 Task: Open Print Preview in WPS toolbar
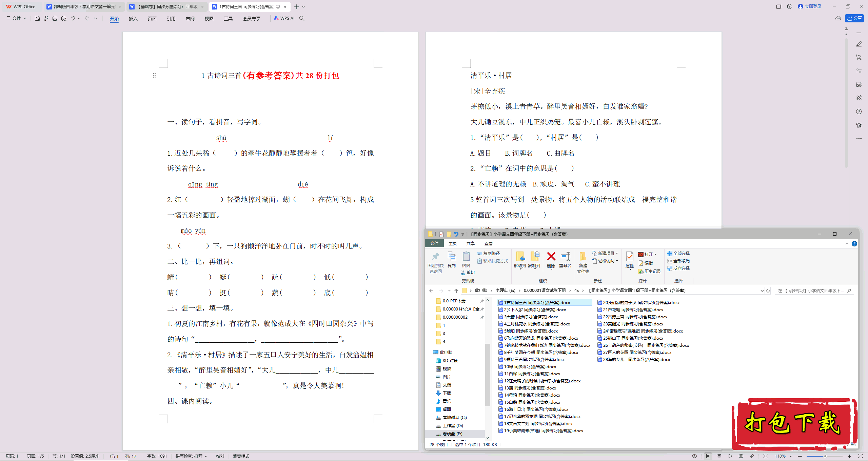click(x=64, y=18)
